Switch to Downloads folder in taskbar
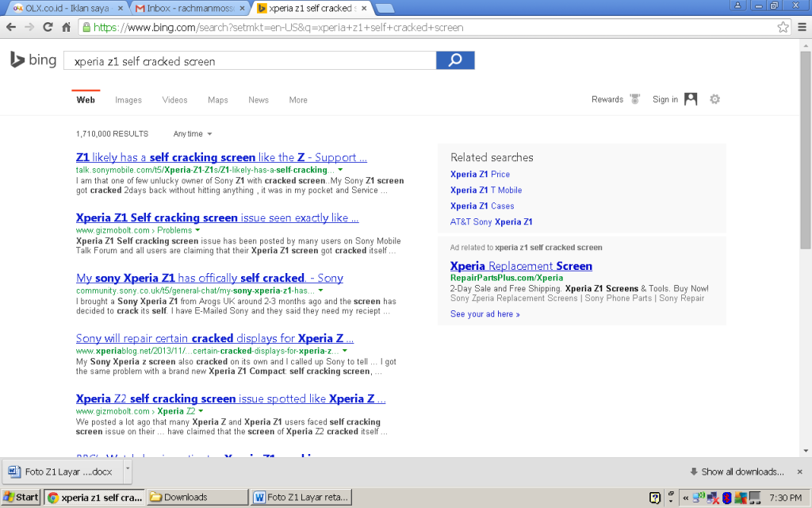 [197, 498]
